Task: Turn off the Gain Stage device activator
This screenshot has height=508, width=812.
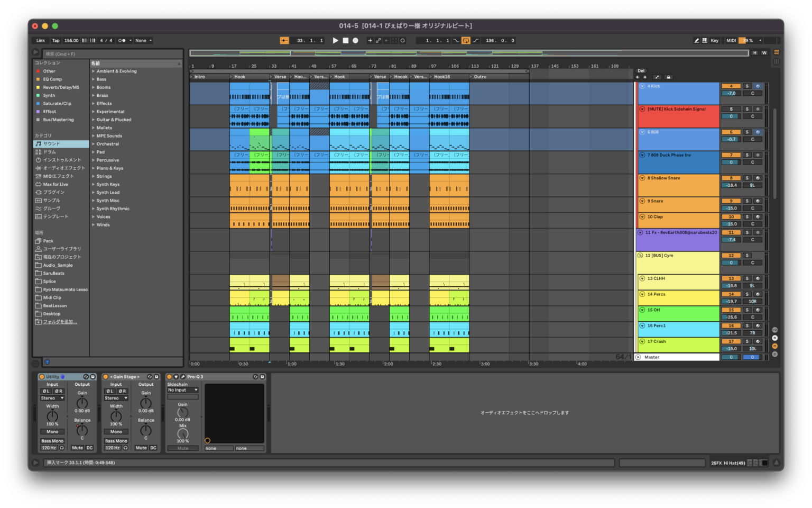Action: (106, 377)
